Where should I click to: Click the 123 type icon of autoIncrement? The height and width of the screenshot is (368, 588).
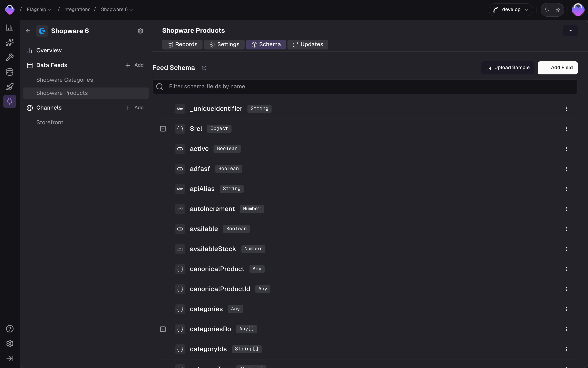click(180, 209)
